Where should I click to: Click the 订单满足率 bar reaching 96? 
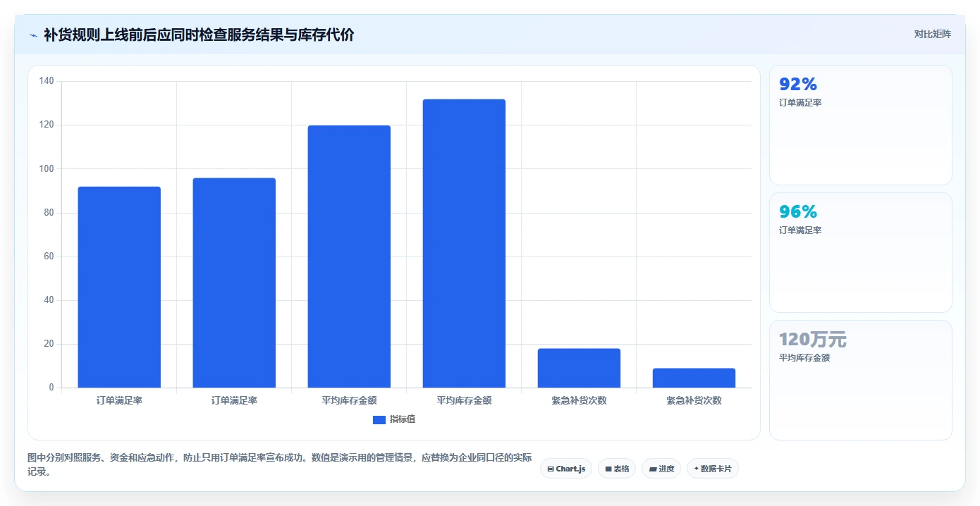coord(234,283)
